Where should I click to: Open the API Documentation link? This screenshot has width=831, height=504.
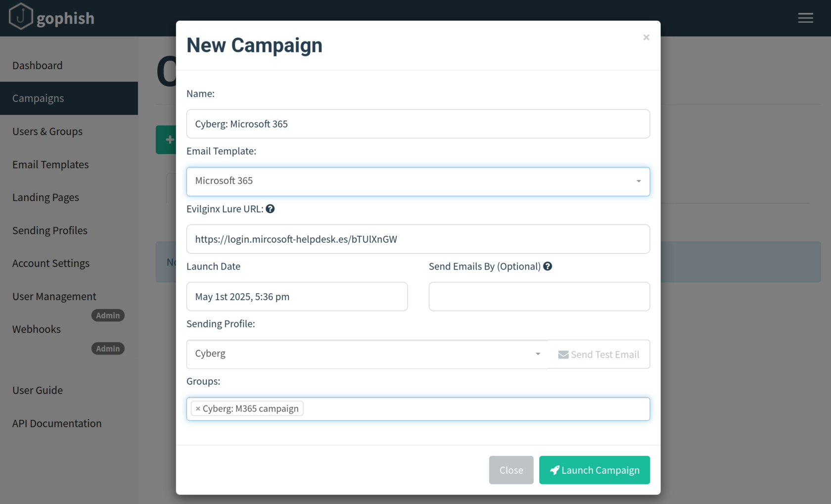57,423
